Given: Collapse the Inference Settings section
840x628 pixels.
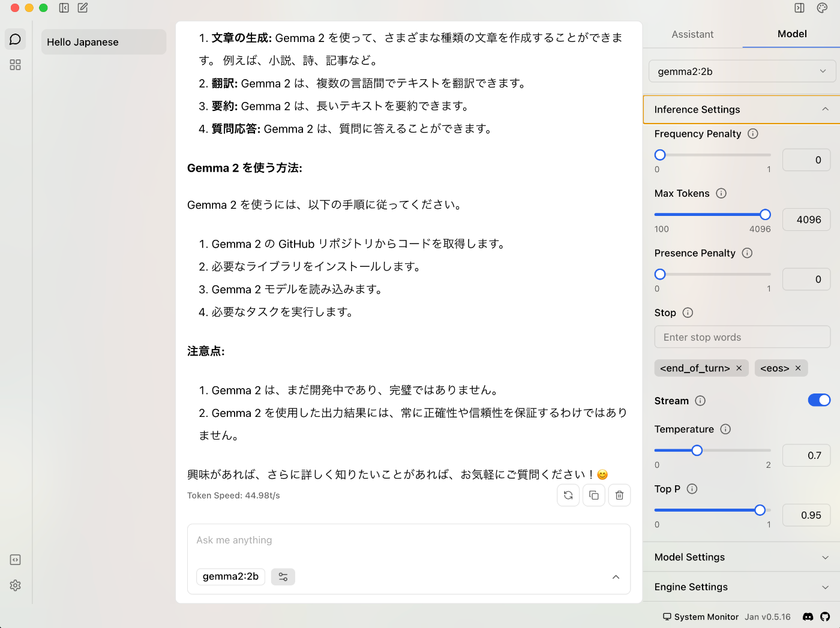Looking at the screenshot, I should 742,110.
